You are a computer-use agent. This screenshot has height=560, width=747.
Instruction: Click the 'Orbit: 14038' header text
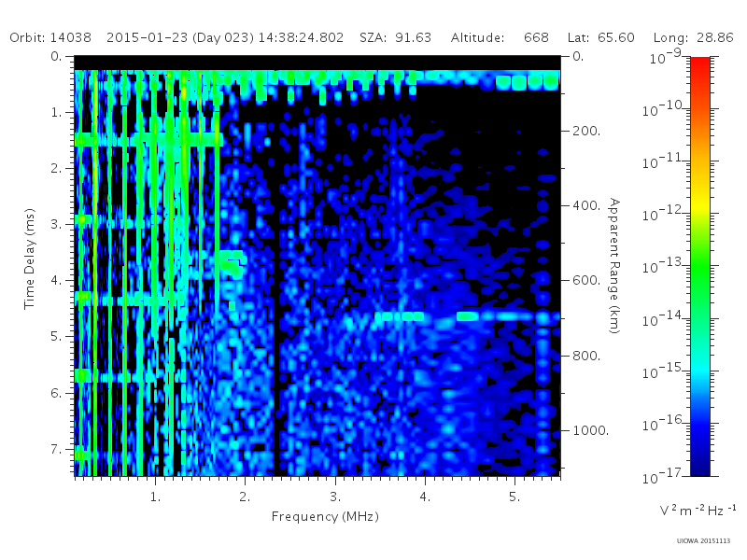tap(50, 37)
